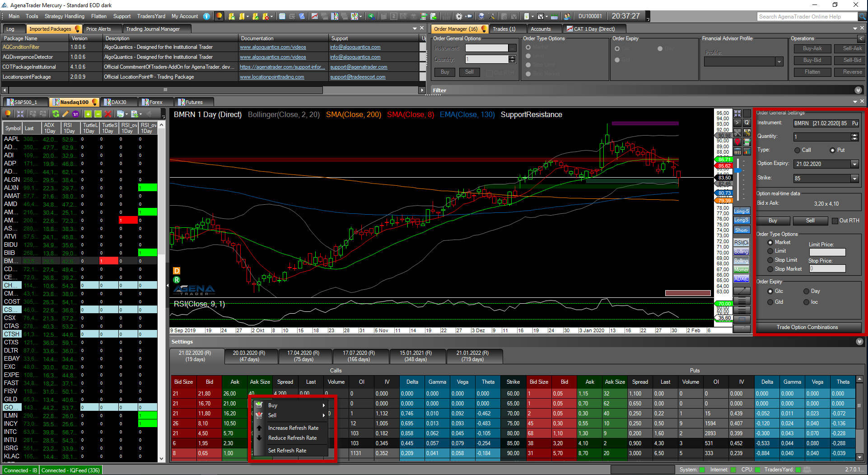Click the red map pin icon beside chart
The width and height of the screenshot is (868, 475).
pos(737,142)
